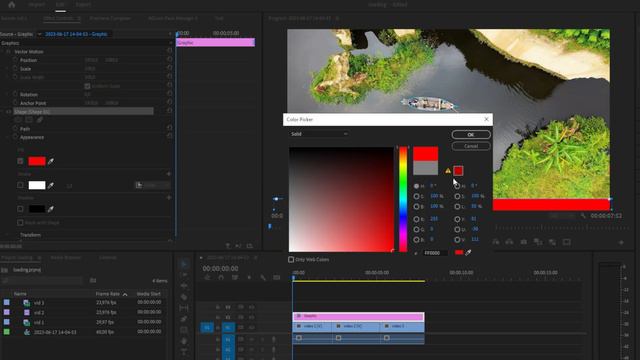Screen dimensions: 640x360
Task: Enable the Shadow checkbox
Action: 20,209
